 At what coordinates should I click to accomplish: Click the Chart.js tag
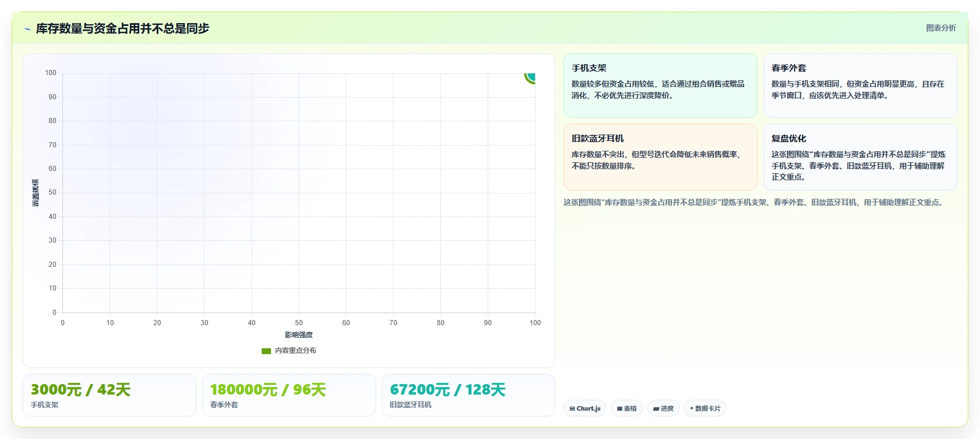click(x=585, y=408)
